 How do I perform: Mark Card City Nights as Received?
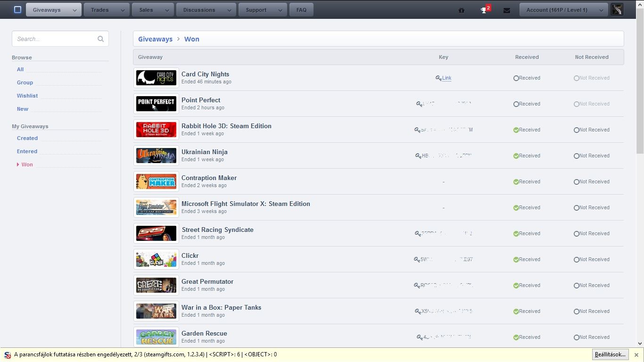527,78
